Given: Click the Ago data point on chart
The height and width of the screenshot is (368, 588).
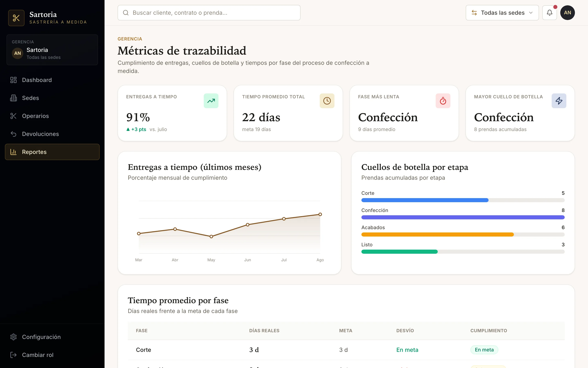Looking at the screenshot, I should [x=320, y=215].
